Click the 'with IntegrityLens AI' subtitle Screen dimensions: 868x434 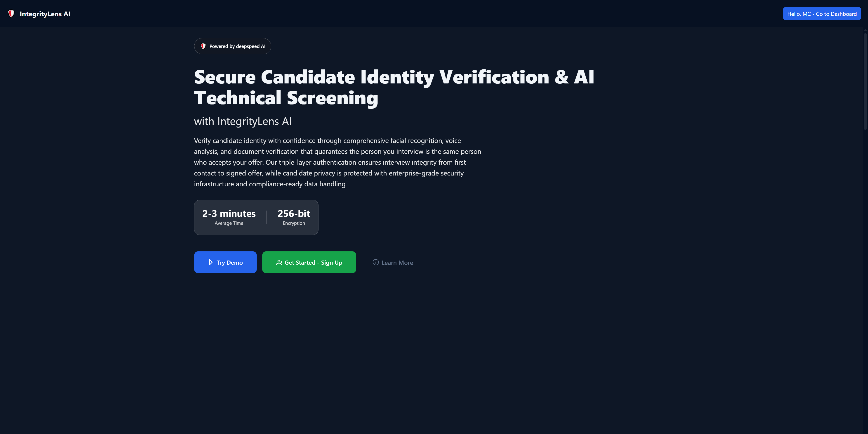click(243, 121)
